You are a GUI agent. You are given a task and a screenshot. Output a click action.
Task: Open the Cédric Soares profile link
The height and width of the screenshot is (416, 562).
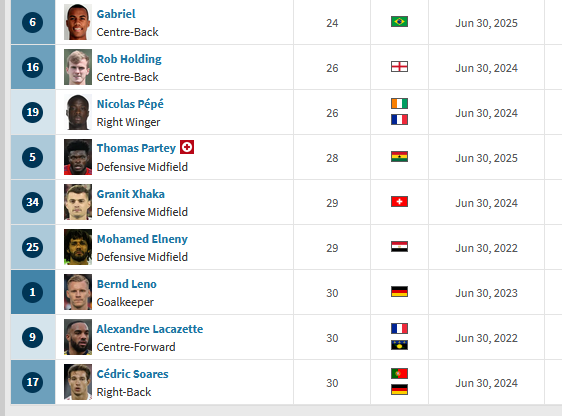[x=132, y=374]
